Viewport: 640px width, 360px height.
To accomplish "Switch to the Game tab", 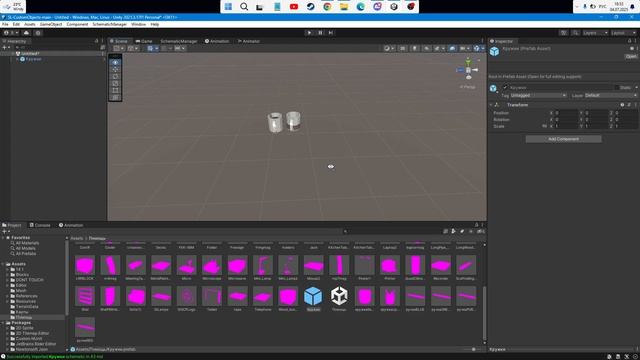I will pyautogui.click(x=144, y=41).
